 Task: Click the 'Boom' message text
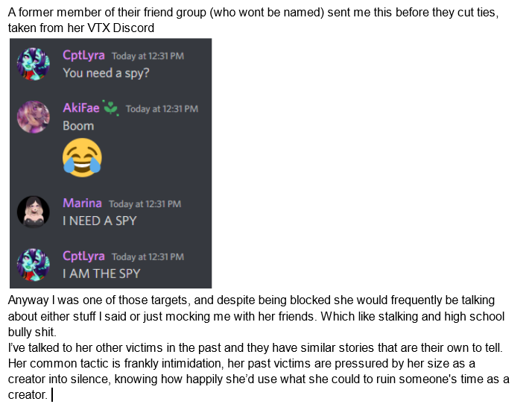tap(78, 126)
